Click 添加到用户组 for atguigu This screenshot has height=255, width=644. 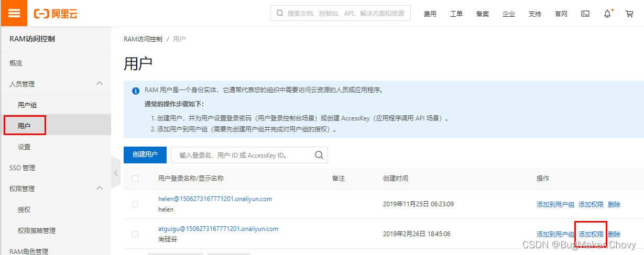pyautogui.click(x=555, y=235)
